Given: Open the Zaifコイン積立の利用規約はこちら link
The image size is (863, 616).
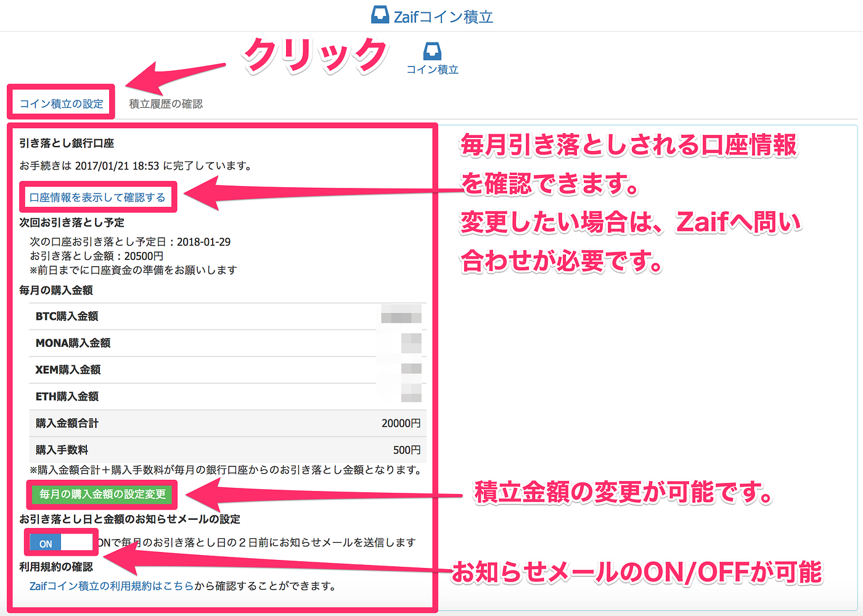Looking at the screenshot, I should (x=112, y=586).
